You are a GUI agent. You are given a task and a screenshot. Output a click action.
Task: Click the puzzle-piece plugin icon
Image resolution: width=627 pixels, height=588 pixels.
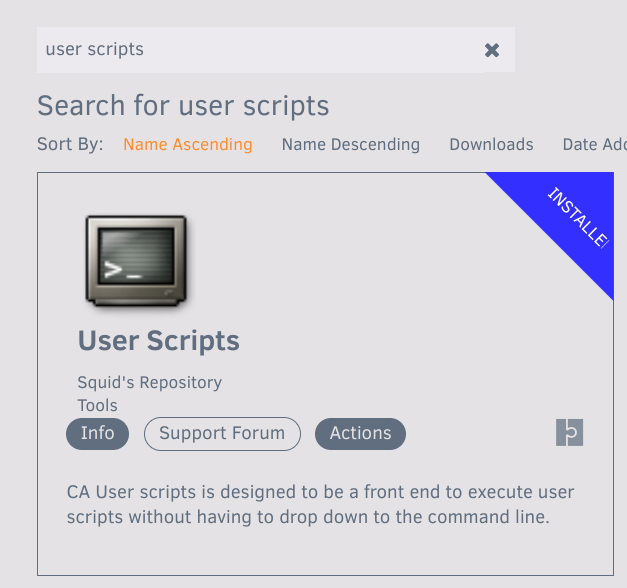[x=569, y=433]
